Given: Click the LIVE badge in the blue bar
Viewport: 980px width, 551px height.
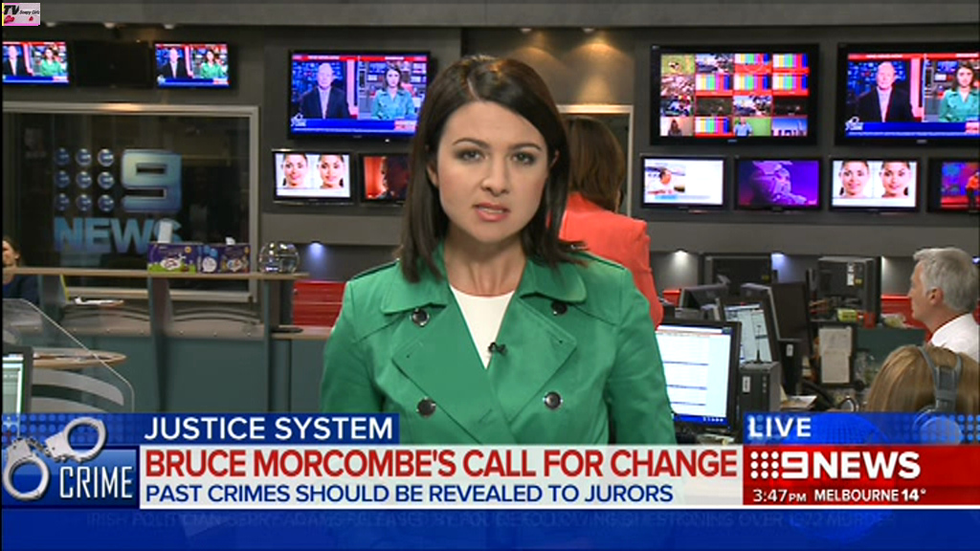Looking at the screenshot, I should click(x=779, y=429).
